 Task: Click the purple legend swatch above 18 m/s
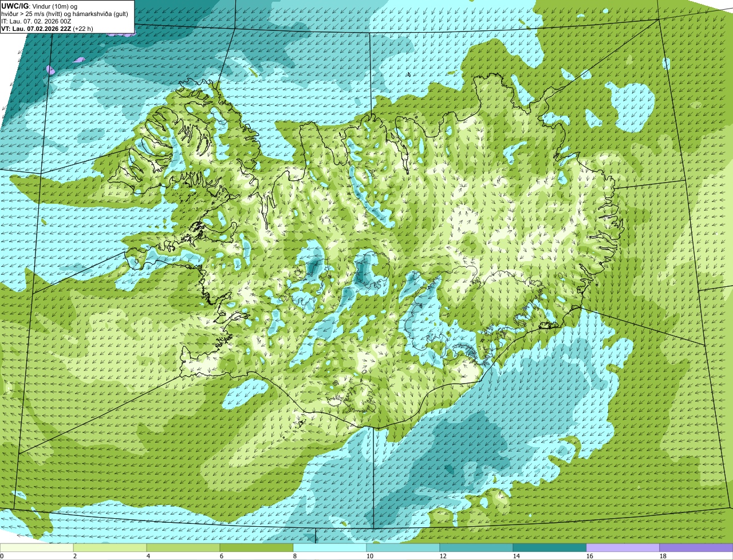tap(696, 547)
